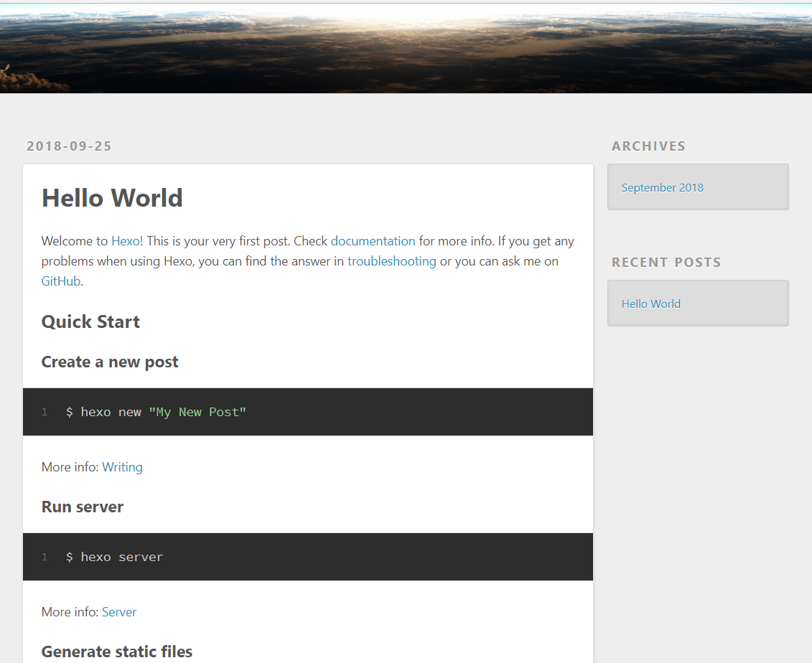Image resolution: width=812 pixels, height=663 pixels.
Task: Visit the GitHub link
Action: tap(61, 281)
